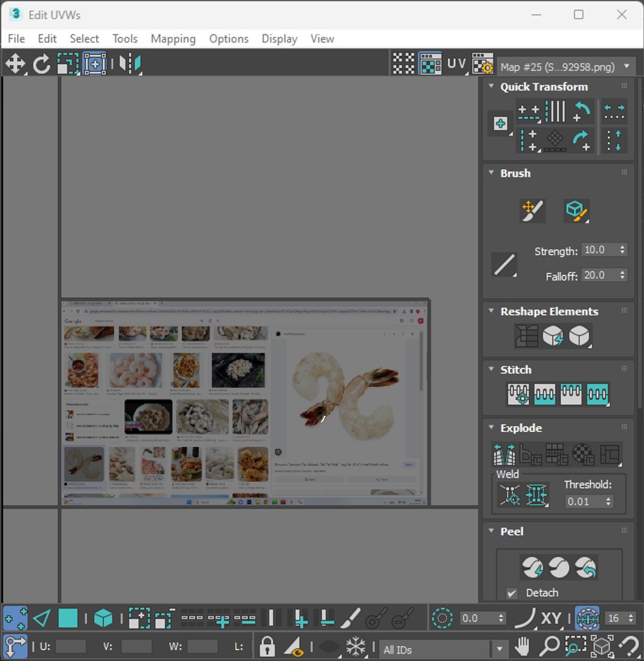Viewport: 644px width, 661px height.
Task: Click Stitch To Average icon
Action: [544, 394]
